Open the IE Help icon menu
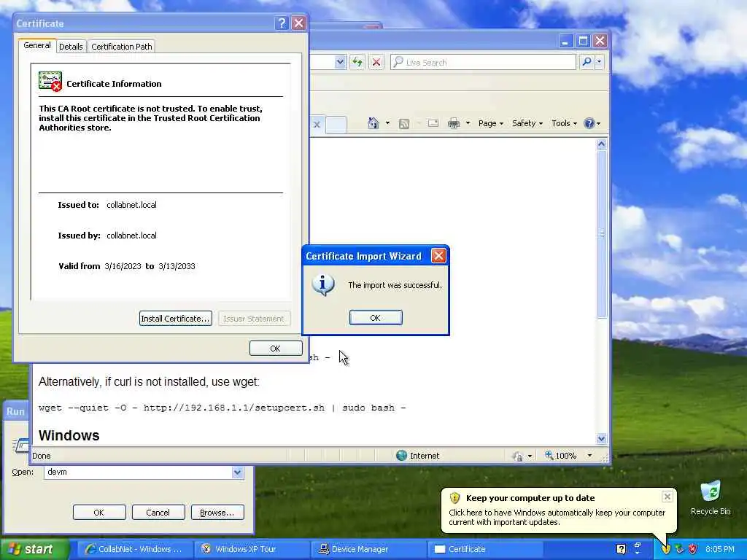747x560 pixels. (592, 123)
